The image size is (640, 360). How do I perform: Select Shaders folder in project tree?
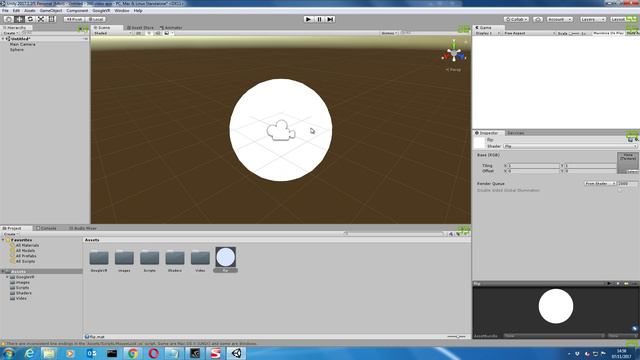tap(23, 293)
